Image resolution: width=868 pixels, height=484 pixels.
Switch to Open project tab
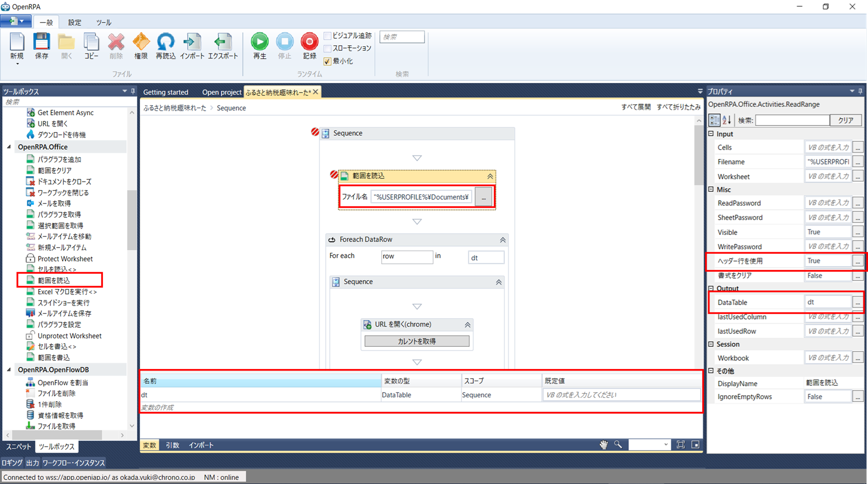[x=222, y=92]
